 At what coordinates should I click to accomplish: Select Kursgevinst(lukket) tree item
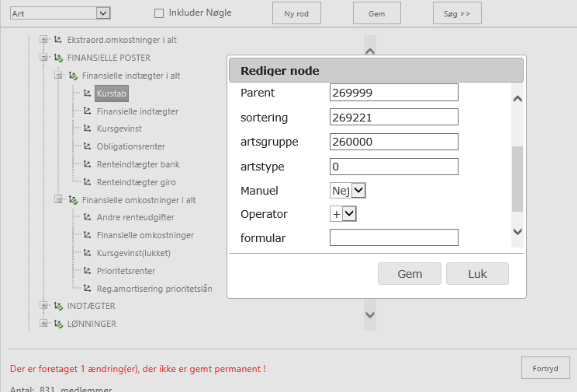pyautogui.click(x=134, y=253)
